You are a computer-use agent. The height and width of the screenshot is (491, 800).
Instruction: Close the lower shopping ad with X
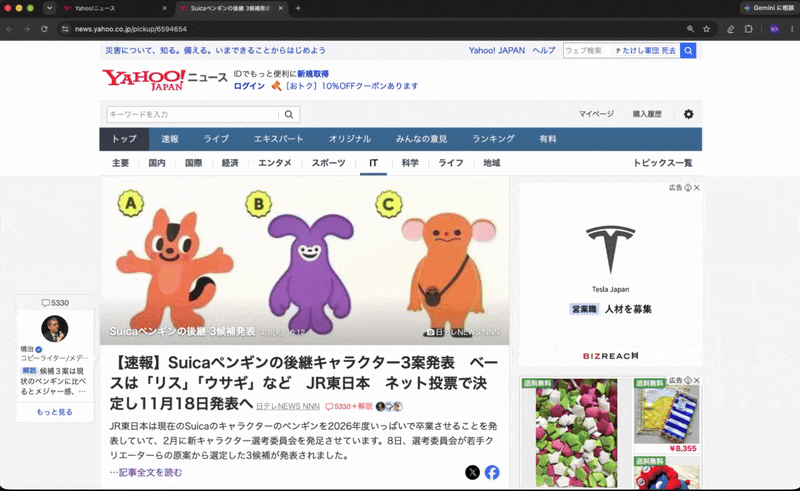coord(697,380)
